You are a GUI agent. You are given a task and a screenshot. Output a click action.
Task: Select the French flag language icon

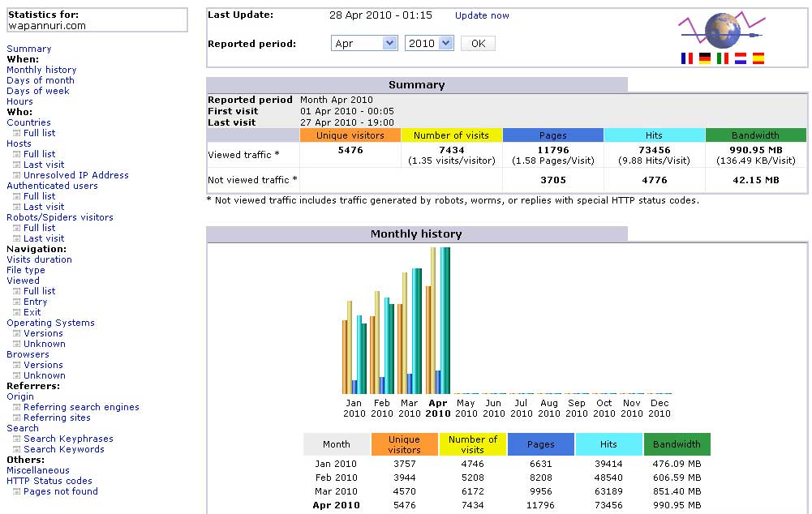point(687,58)
